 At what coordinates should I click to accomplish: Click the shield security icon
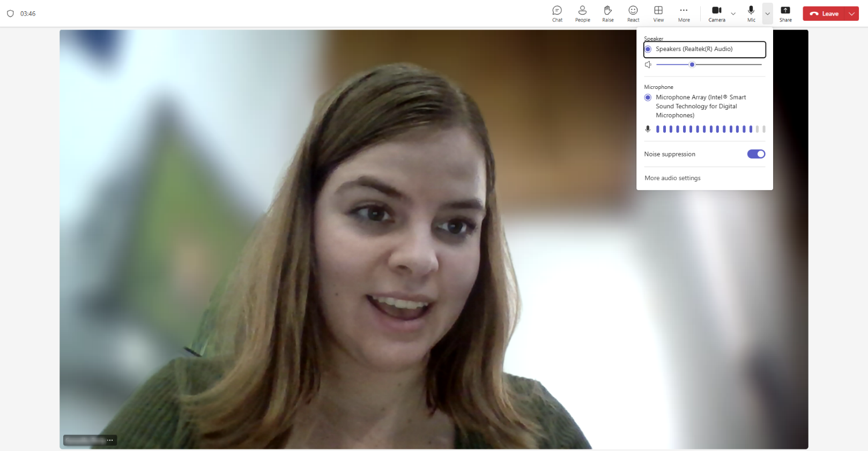tap(10, 13)
